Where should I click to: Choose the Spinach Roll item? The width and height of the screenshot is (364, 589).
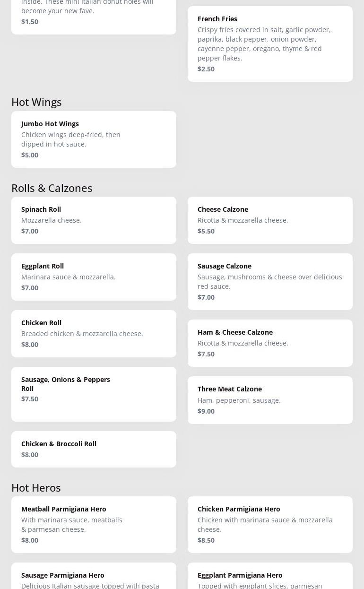tap(94, 220)
